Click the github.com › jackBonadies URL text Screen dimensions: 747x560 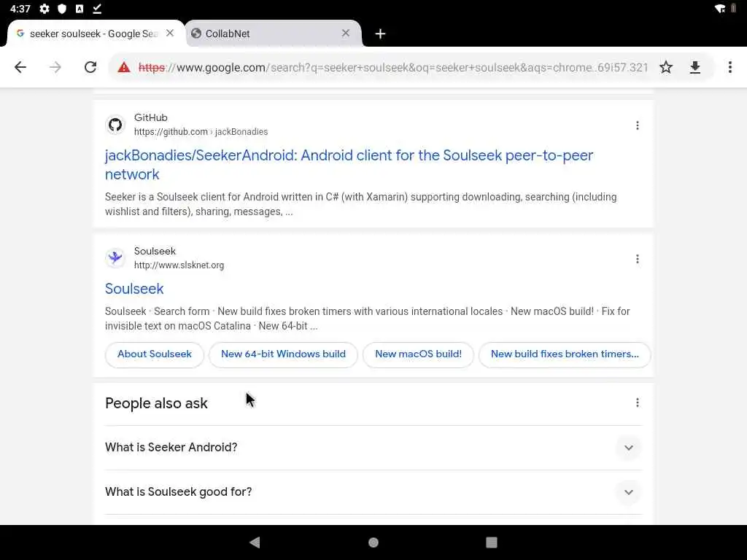click(x=201, y=132)
